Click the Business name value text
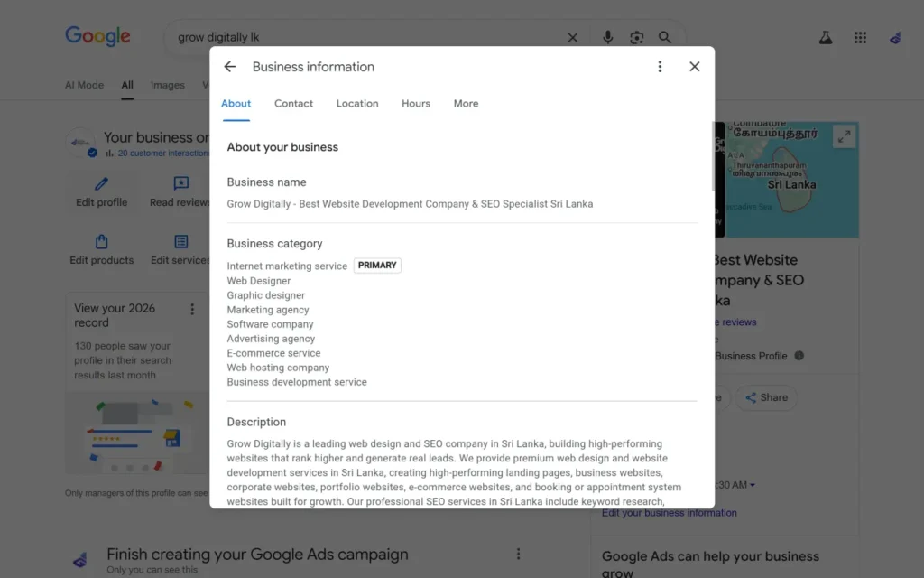This screenshot has width=924, height=578. click(411, 204)
